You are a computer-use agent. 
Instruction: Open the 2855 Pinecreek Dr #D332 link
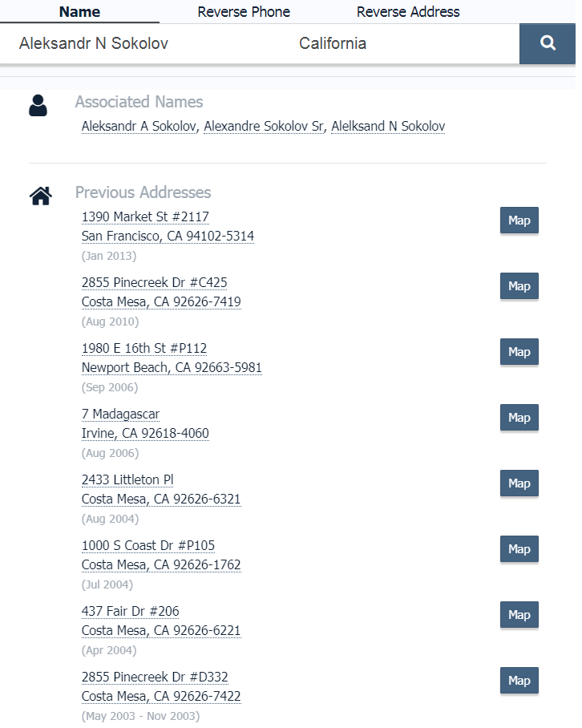(x=155, y=677)
